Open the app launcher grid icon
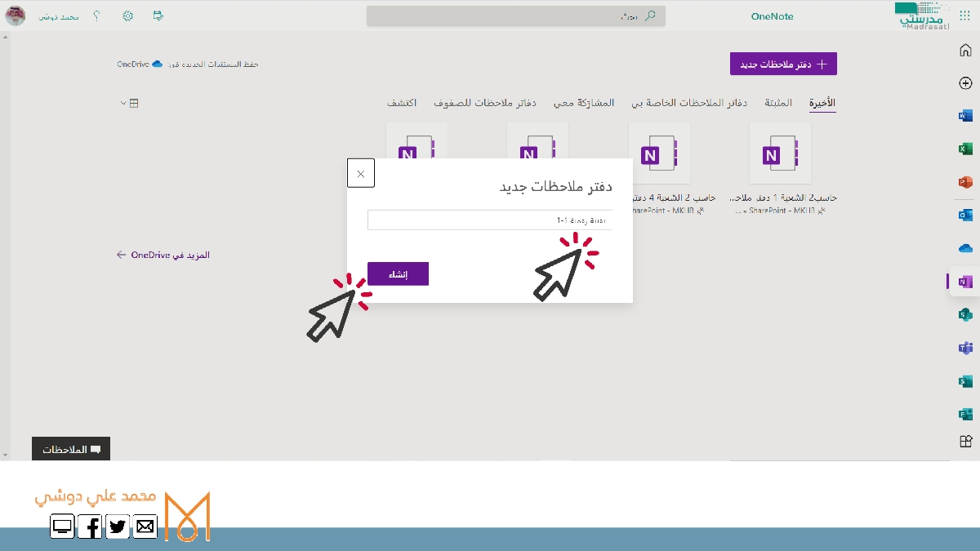980x551 pixels. (x=964, y=16)
